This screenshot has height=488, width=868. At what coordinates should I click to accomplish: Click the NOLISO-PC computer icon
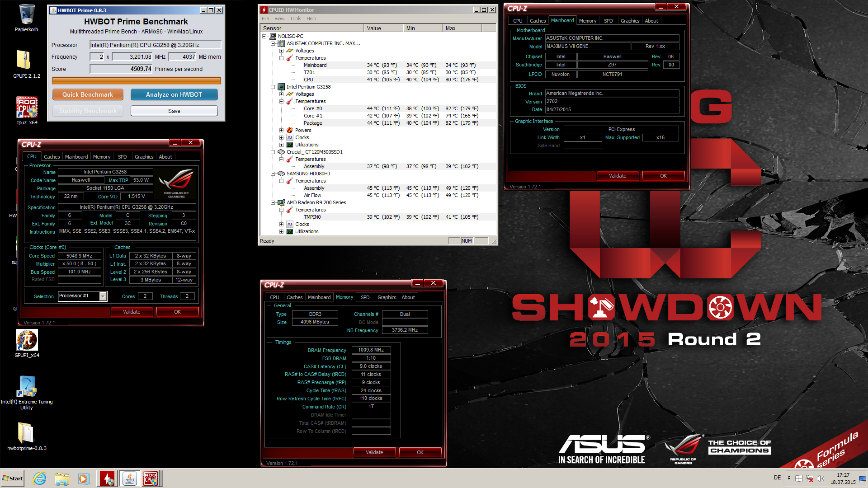(x=273, y=36)
